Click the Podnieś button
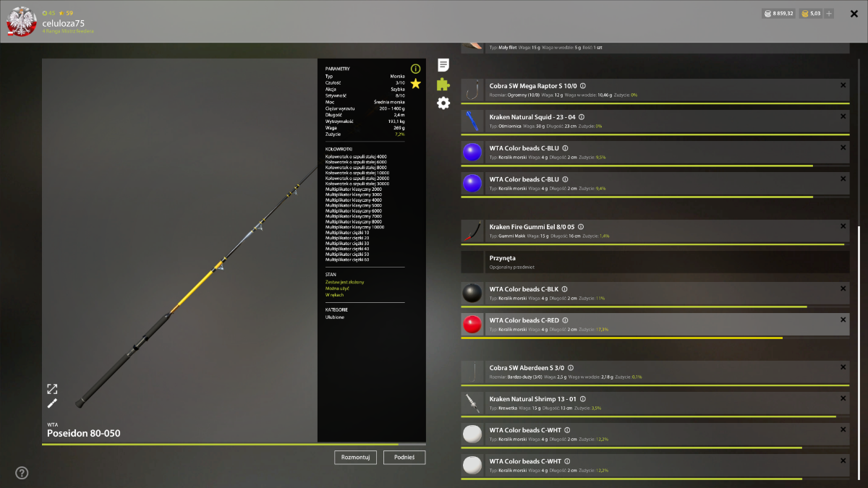Screen dimensions: 868x488 coord(404,457)
